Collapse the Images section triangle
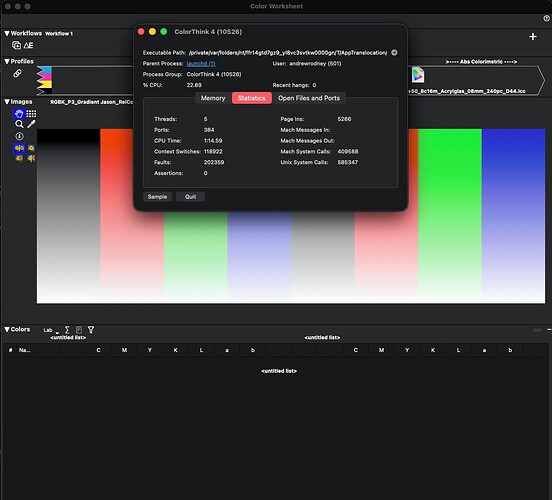This screenshot has width=552, height=500. [7, 102]
